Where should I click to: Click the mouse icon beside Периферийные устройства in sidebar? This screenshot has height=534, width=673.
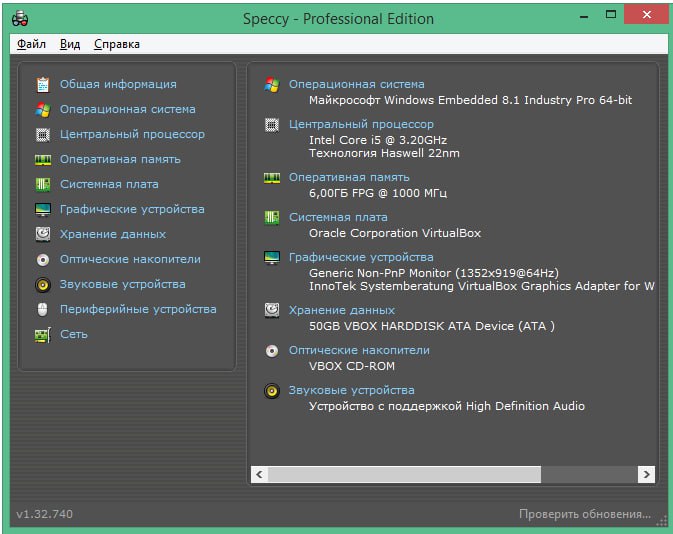[43, 309]
